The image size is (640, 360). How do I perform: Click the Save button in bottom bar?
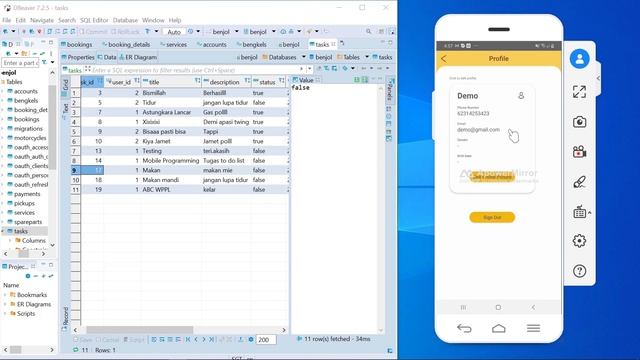(83, 340)
